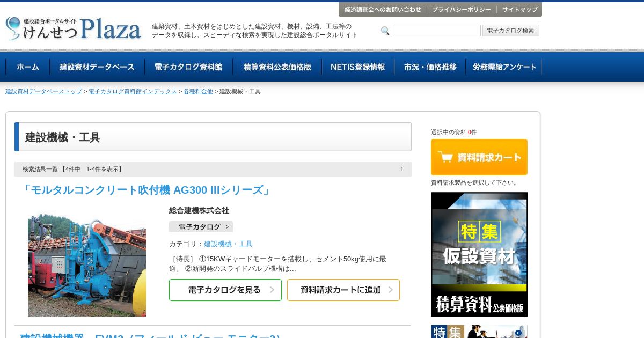Open 労務需給アンケート menu item
Screen dimensions: 644x338
504,67
